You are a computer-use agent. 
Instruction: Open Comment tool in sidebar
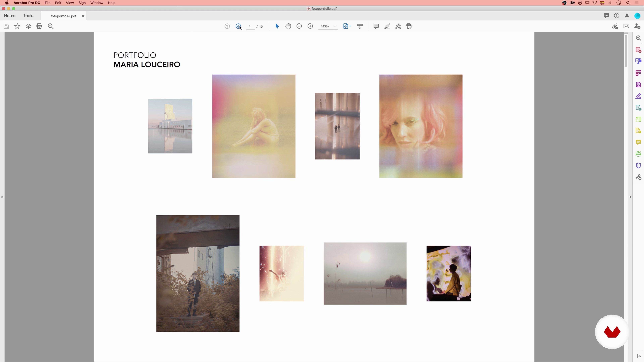638,142
